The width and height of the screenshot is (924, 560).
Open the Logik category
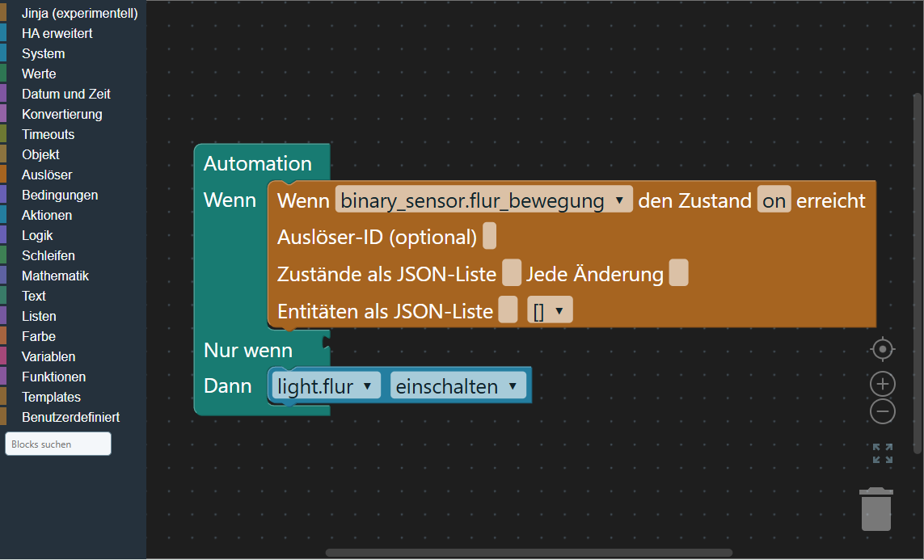coord(73,235)
